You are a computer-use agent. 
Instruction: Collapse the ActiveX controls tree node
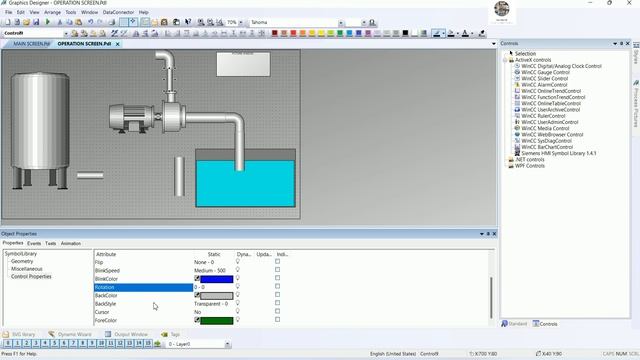[x=505, y=60]
